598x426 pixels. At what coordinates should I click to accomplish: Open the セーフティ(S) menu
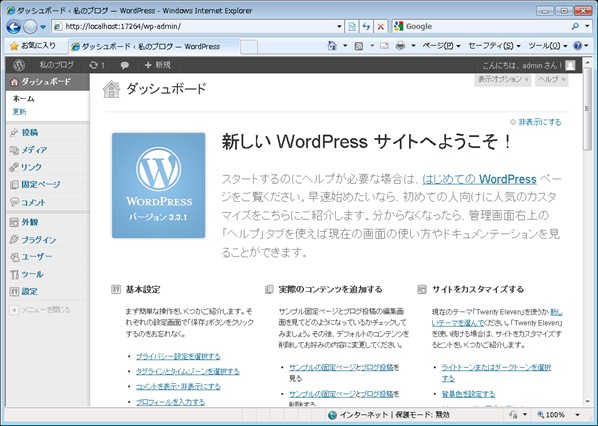[494, 46]
